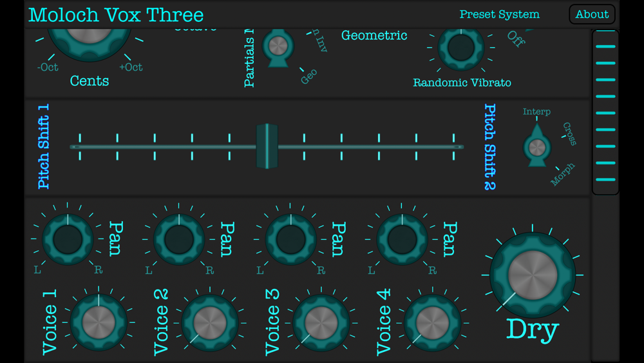Select the Interp position on mode switch
The height and width of the screenshot is (363, 644).
tap(536, 112)
